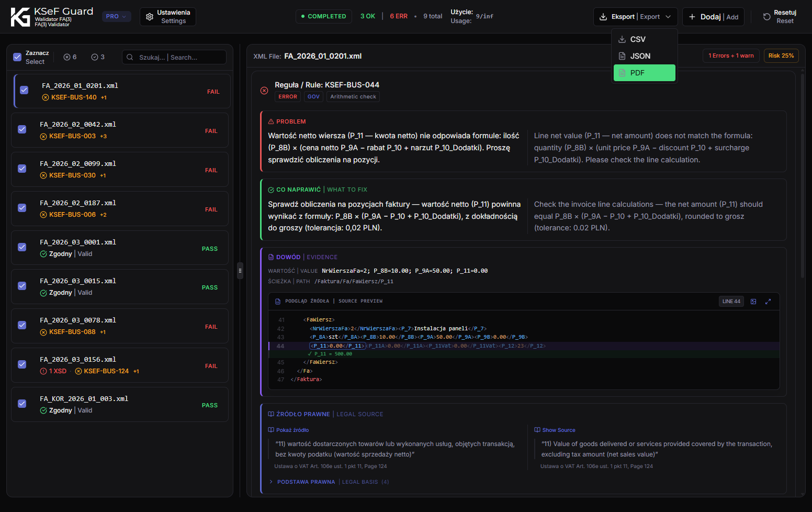This screenshot has height=512, width=812.
Task: Click book icon beside Show Source
Action: [x=537, y=430]
